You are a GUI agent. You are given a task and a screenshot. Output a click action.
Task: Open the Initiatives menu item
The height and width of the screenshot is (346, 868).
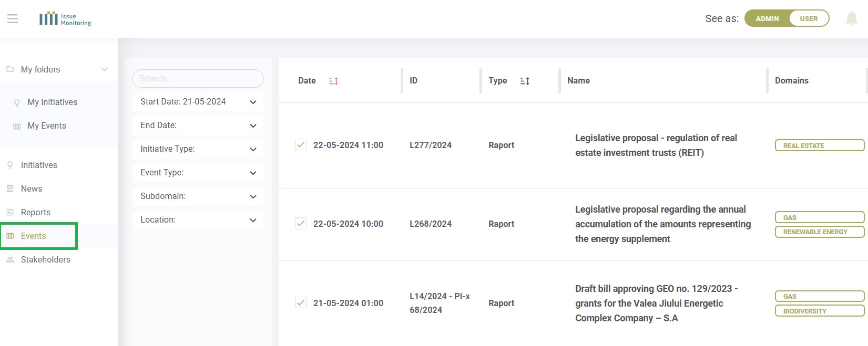[x=39, y=165]
